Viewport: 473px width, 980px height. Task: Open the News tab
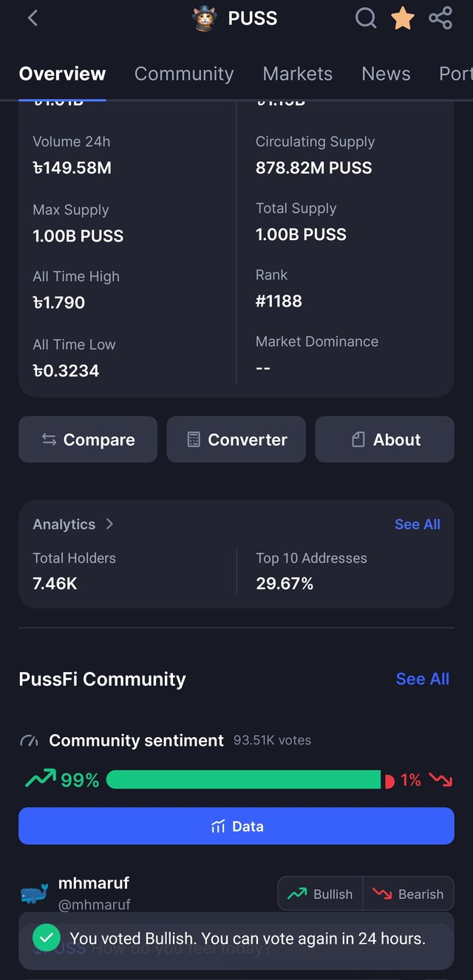[x=386, y=74]
